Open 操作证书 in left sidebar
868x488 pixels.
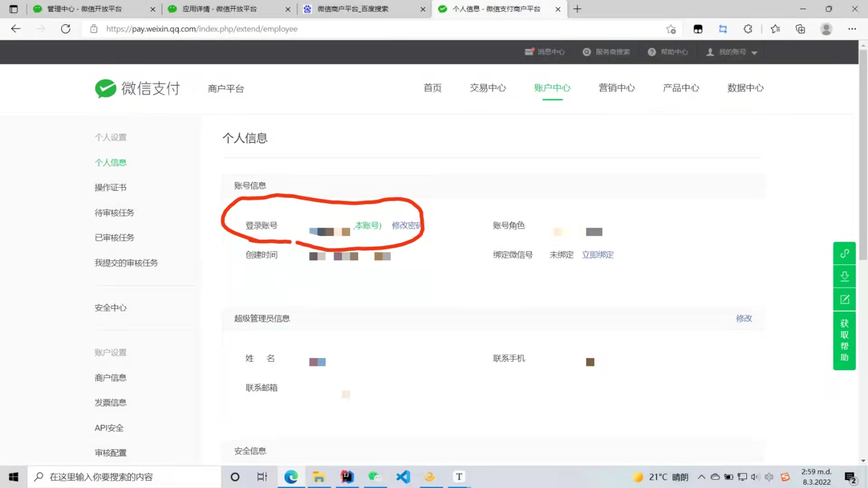(111, 188)
